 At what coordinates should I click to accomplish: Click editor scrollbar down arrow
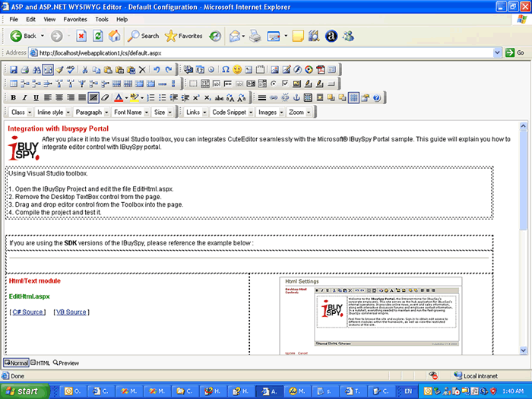pyautogui.click(x=523, y=350)
